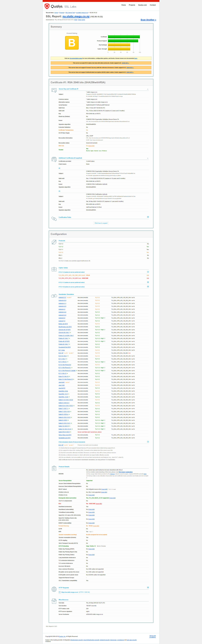Collapse the Not simulated clients section
202x644 pixels.
tap(148, 442)
